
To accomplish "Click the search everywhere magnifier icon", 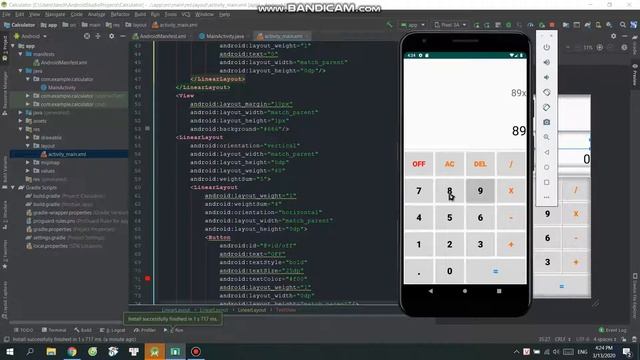I will (622, 25).
